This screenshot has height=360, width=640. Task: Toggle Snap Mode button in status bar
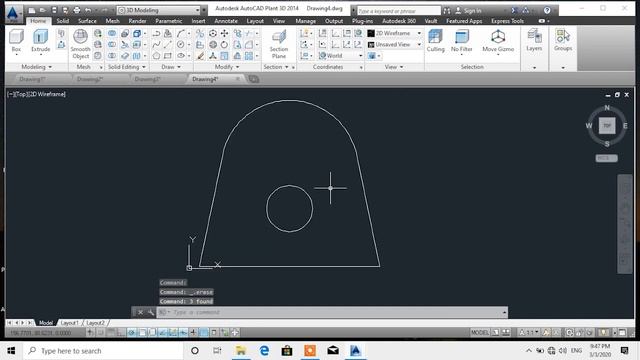click(x=101, y=333)
